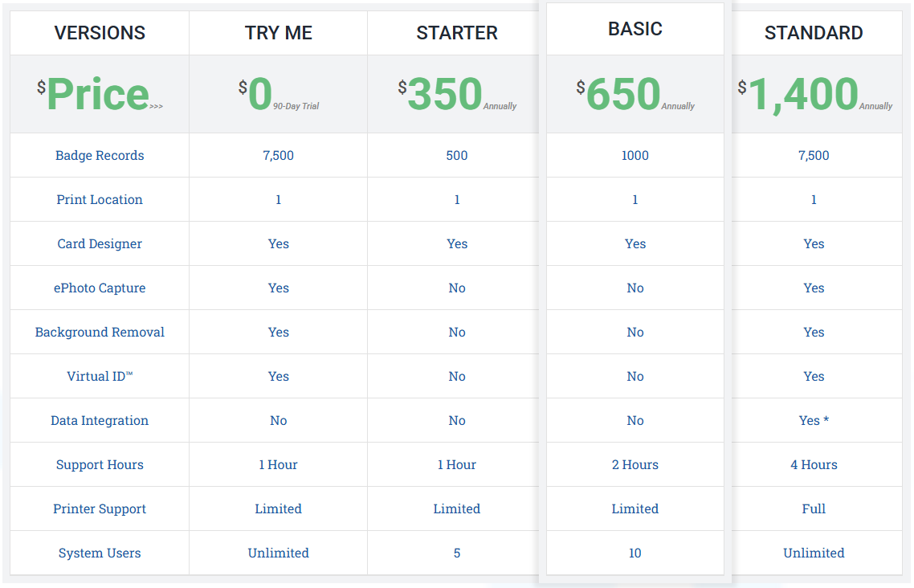
Task: Open the Print Location feature link
Action: [100, 200]
